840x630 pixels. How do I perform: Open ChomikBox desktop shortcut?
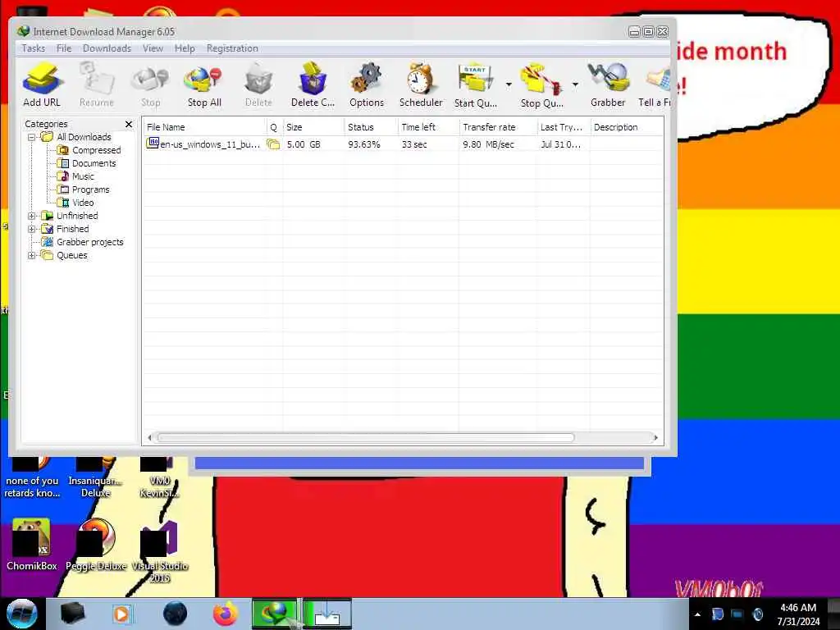coord(32,545)
